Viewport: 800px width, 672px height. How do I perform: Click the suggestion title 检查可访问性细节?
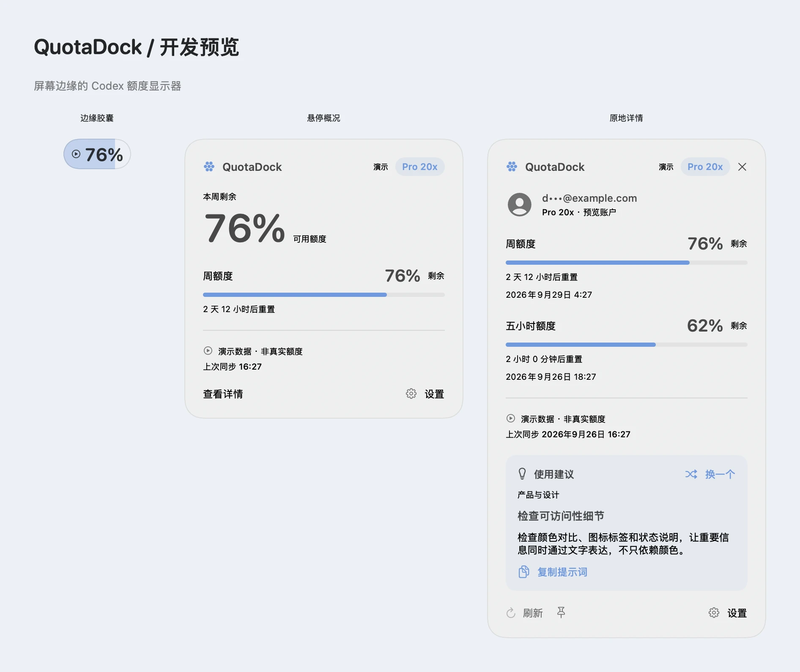(561, 516)
